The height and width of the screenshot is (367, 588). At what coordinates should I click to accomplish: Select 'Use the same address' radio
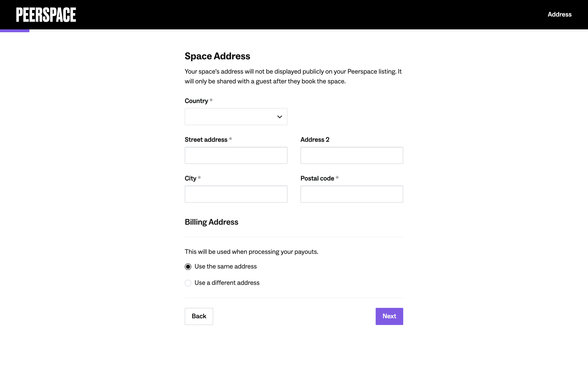coord(188,266)
